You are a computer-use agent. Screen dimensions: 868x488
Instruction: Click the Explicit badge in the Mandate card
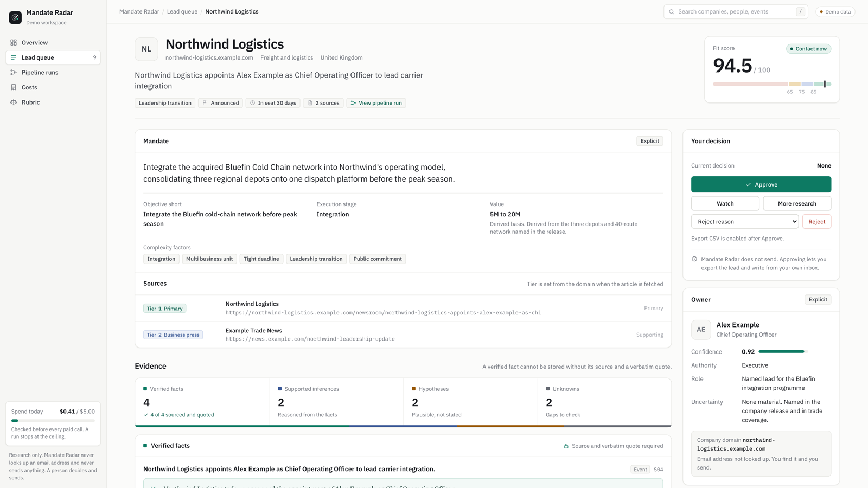click(649, 141)
